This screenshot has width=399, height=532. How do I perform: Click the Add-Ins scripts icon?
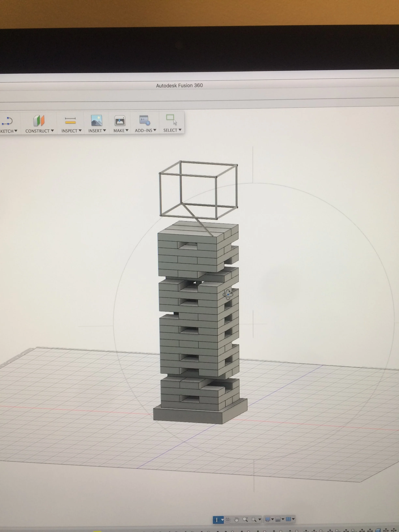[x=145, y=120]
